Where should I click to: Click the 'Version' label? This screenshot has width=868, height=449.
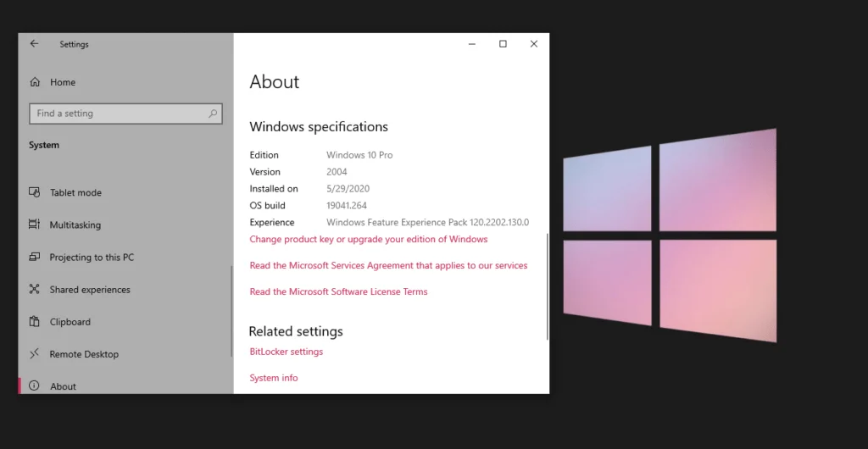tap(264, 172)
